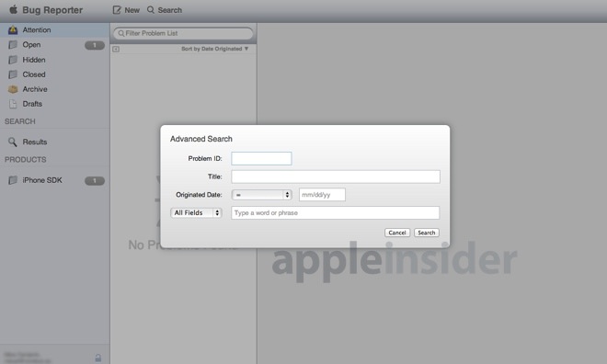Click the Apple logo in Bug Reporter header
This screenshot has width=607, height=364.
click(13, 9)
